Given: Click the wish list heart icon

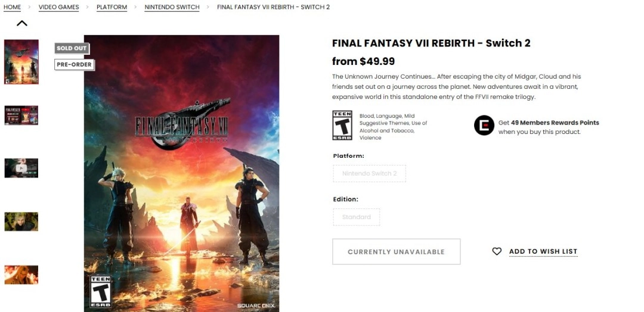Looking at the screenshot, I should (x=497, y=252).
